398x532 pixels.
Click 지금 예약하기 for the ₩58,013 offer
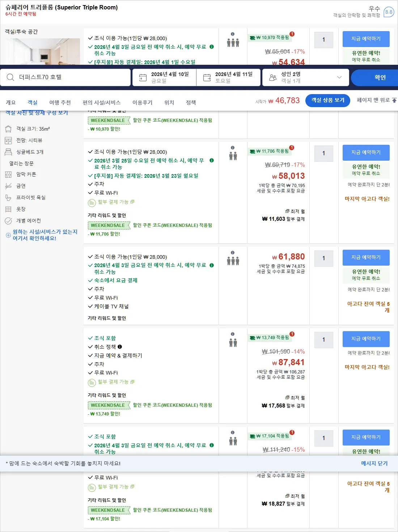tap(366, 152)
